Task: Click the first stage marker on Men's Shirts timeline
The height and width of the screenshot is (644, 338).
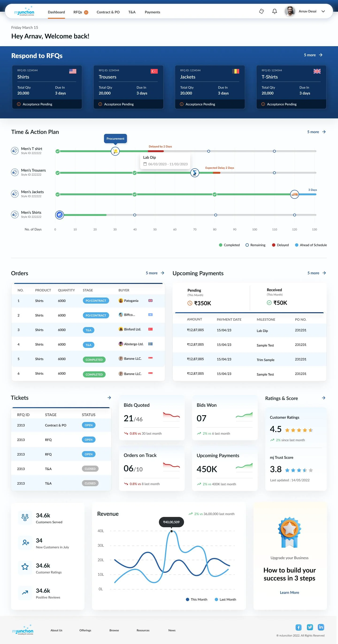Action: pos(59,215)
